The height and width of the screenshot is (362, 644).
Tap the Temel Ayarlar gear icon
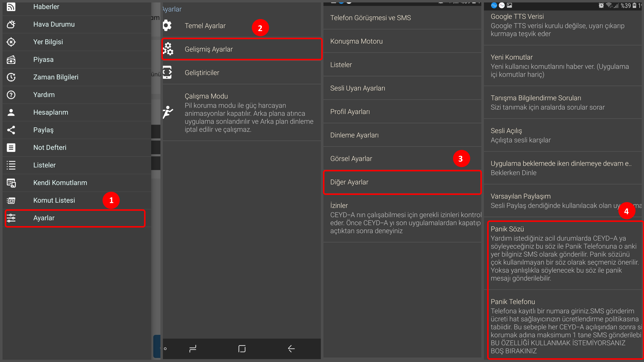(x=167, y=25)
